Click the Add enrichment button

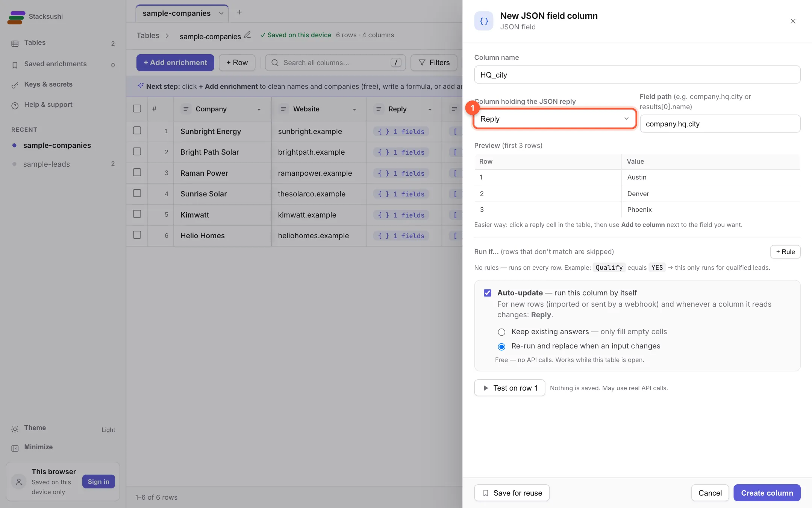(175, 63)
